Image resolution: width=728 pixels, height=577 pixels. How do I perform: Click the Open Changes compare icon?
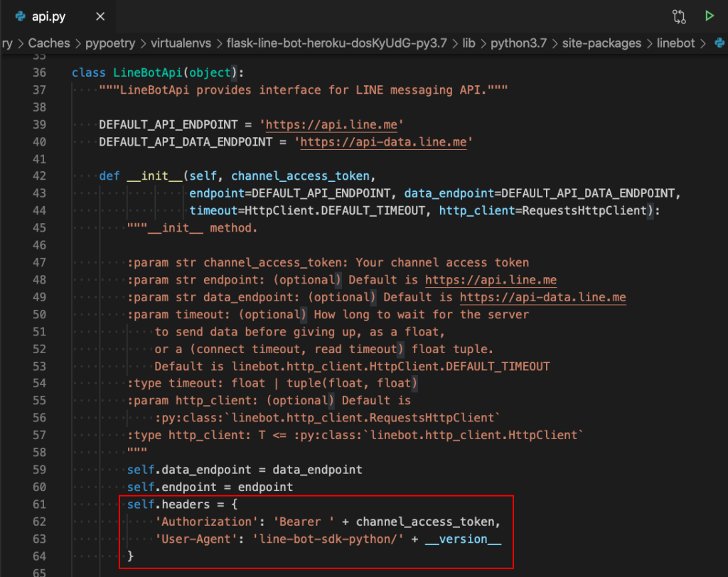coord(679,16)
